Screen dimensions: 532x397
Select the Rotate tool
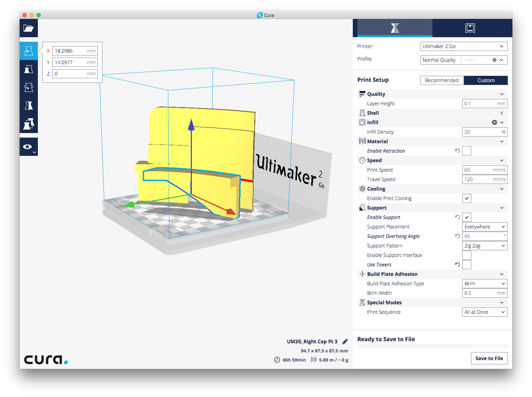point(29,87)
